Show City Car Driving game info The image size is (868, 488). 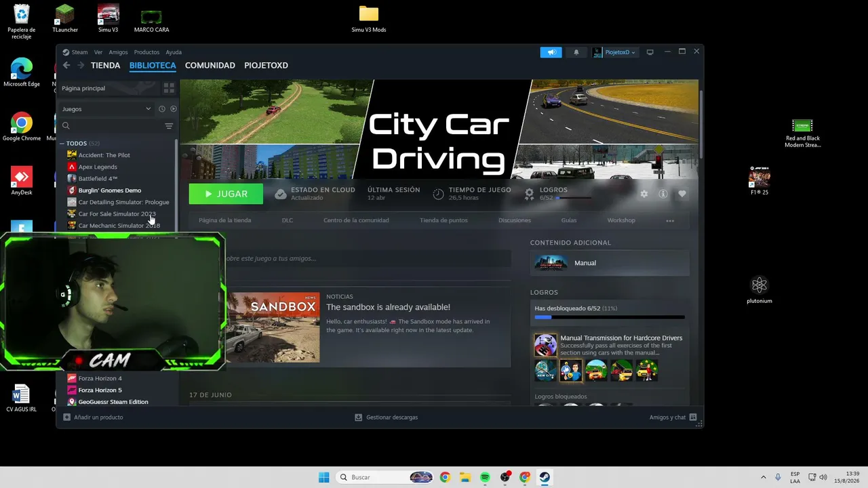663,194
